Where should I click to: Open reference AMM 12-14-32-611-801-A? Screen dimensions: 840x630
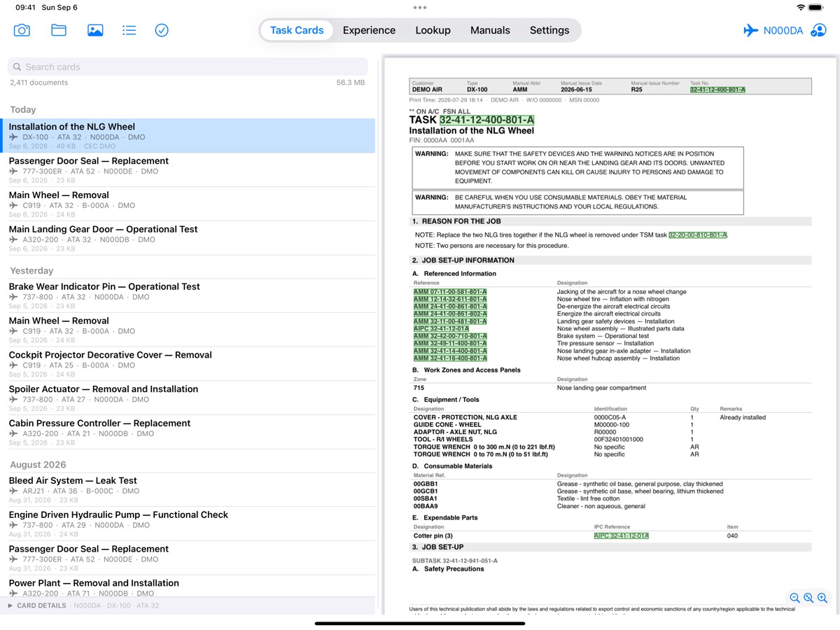point(450,299)
